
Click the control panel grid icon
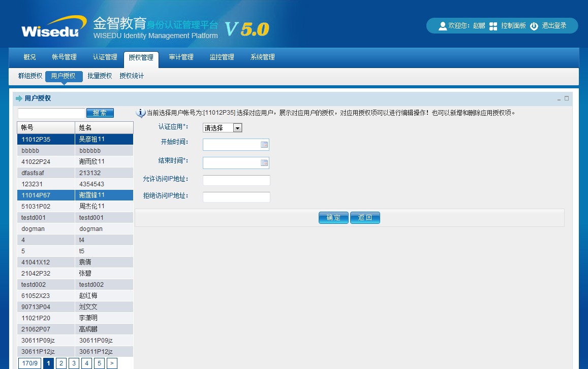point(493,26)
